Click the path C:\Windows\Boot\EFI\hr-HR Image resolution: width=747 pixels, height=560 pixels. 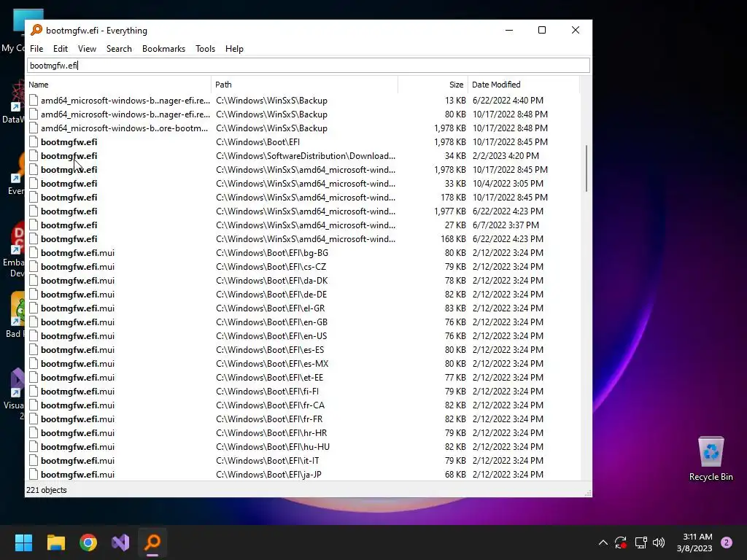pyautogui.click(x=271, y=433)
